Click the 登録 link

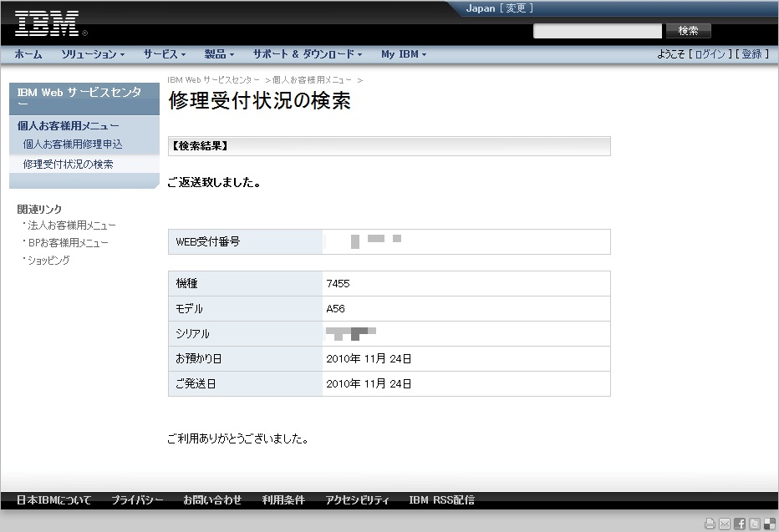pyautogui.click(x=751, y=54)
